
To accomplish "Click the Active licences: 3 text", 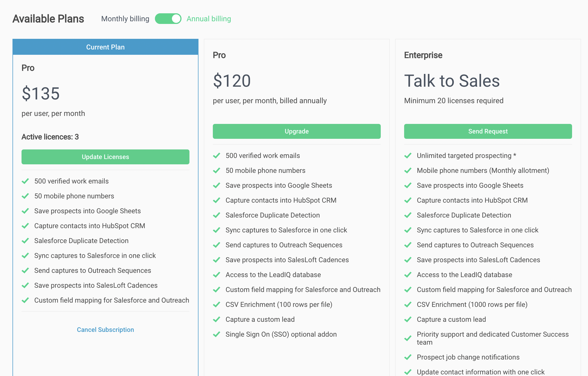I will click(x=50, y=137).
